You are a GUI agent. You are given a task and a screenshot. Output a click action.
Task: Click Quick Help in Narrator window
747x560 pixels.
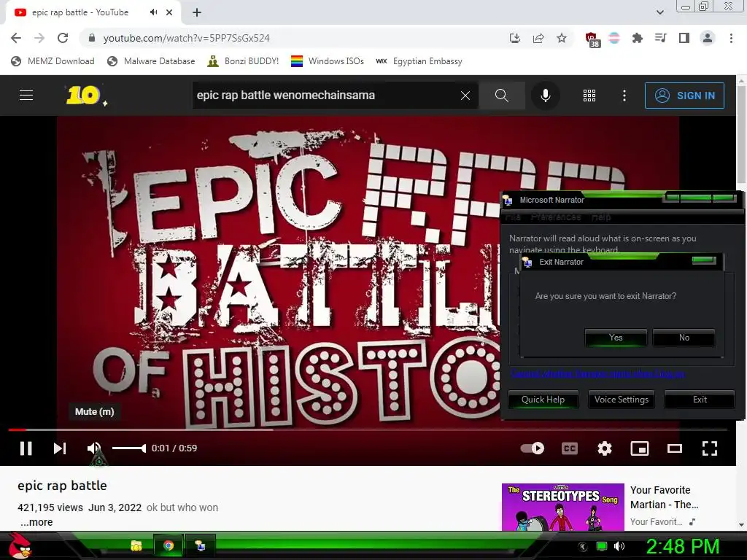(543, 400)
